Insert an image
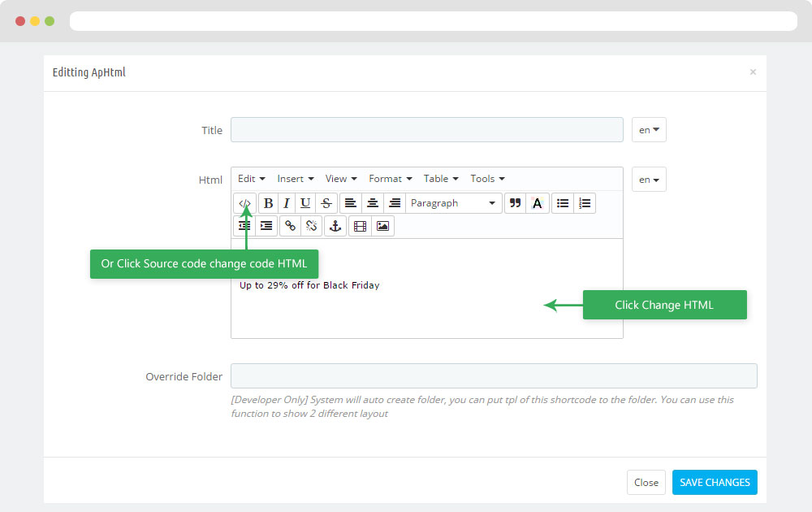812x512 pixels. tap(382, 226)
